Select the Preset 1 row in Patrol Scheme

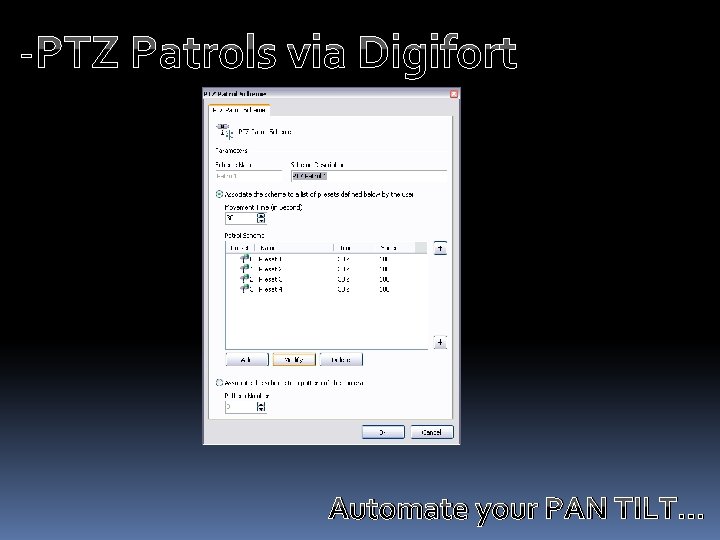pos(326,259)
